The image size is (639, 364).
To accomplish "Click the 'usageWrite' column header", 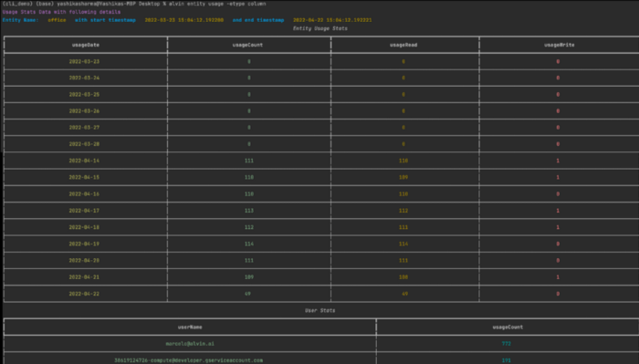I will (560, 46).
